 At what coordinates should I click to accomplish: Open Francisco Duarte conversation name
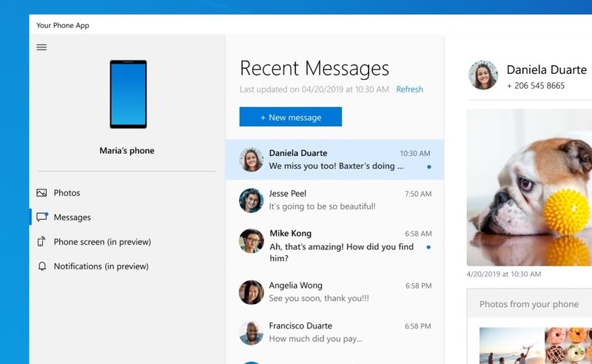click(x=300, y=326)
